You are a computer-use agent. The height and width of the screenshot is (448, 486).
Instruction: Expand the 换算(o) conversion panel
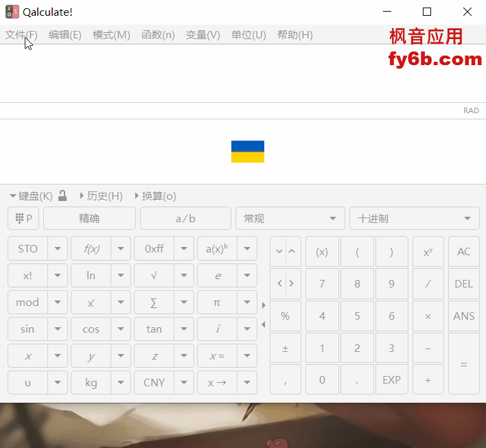[x=156, y=196]
